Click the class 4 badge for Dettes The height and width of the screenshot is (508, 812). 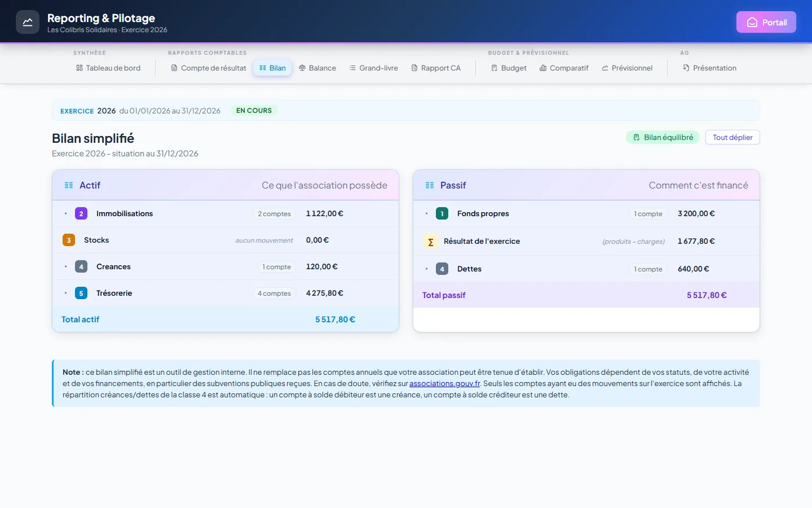pyautogui.click(x=442, y=269)
